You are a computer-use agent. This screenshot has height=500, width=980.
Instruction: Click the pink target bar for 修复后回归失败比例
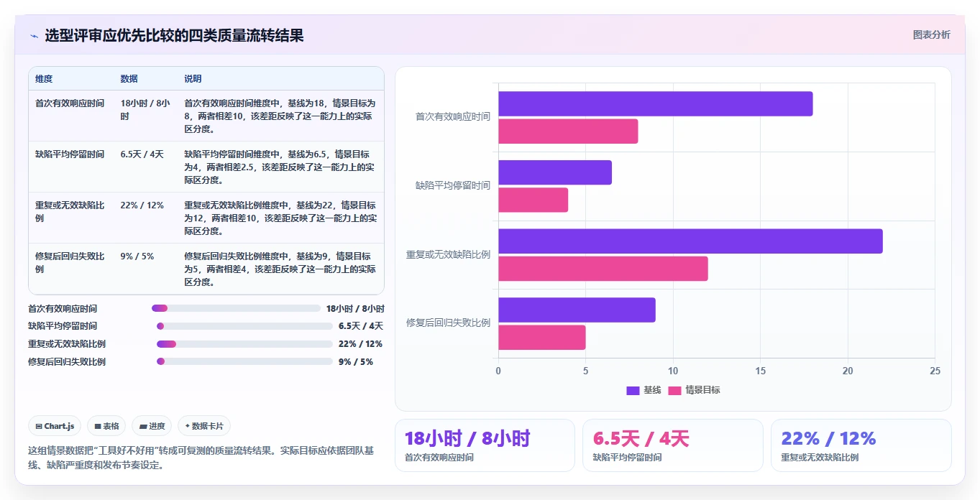click(x=542, y=337)
